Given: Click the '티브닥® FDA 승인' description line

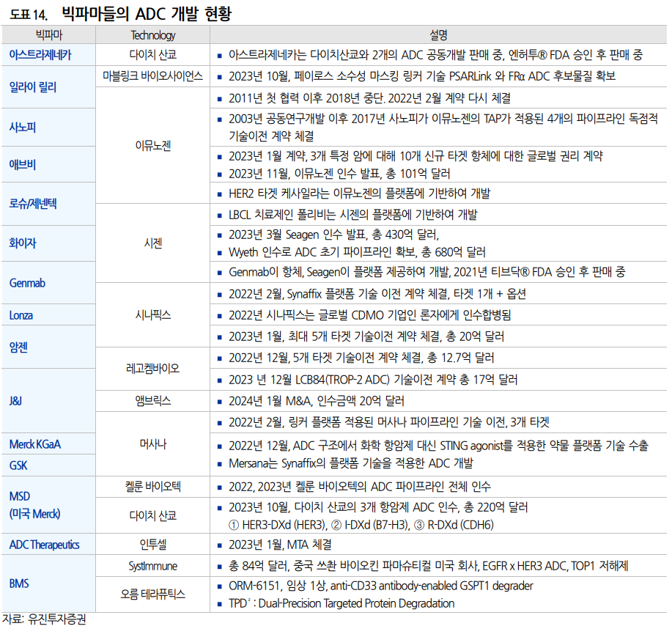Looking at the screenshot, I should pos(427,272).
